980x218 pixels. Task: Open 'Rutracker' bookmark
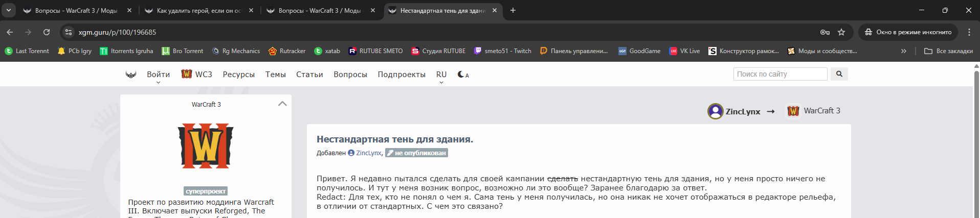coord(286,51)
